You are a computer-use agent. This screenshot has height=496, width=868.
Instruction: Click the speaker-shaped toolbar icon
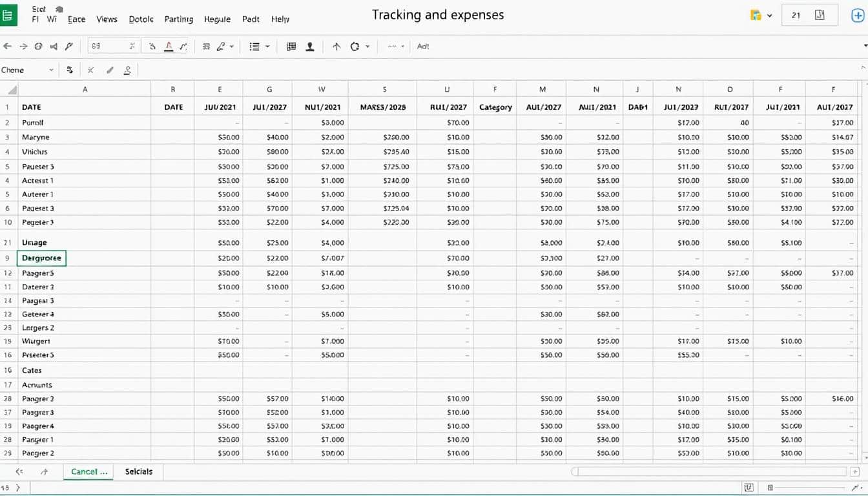[x=54, y=46]
